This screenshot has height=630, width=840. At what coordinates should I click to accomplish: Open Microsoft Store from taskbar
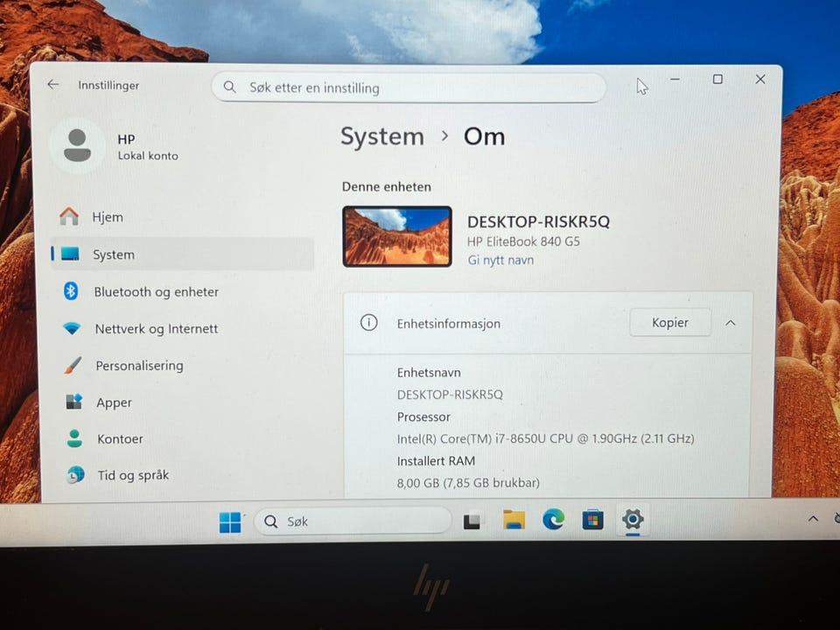pos(592,520)
